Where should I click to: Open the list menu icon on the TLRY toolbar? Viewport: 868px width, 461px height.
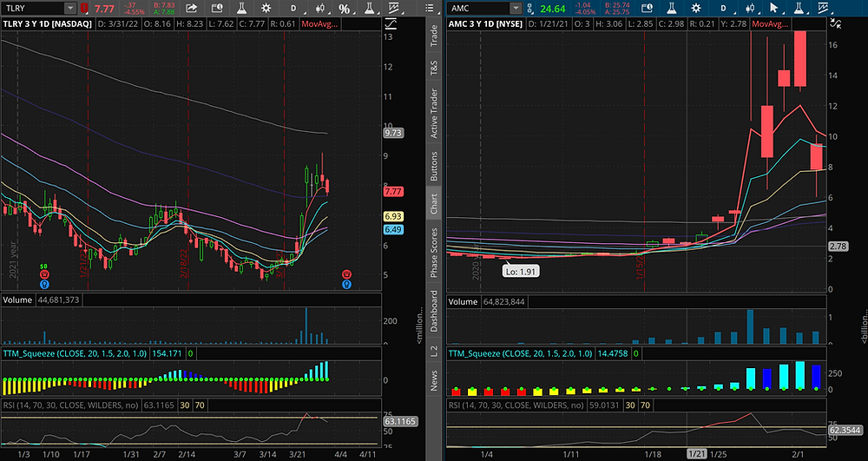430,9
